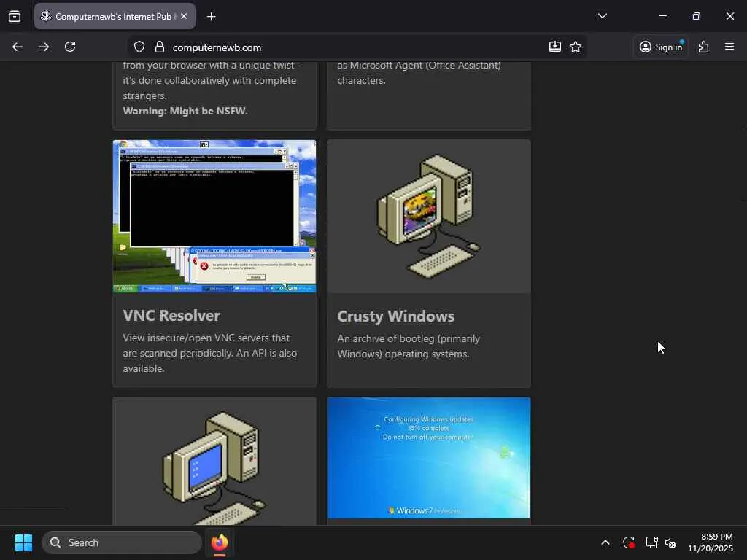
Task: Open the sync status tray icon
Action: 628,542
